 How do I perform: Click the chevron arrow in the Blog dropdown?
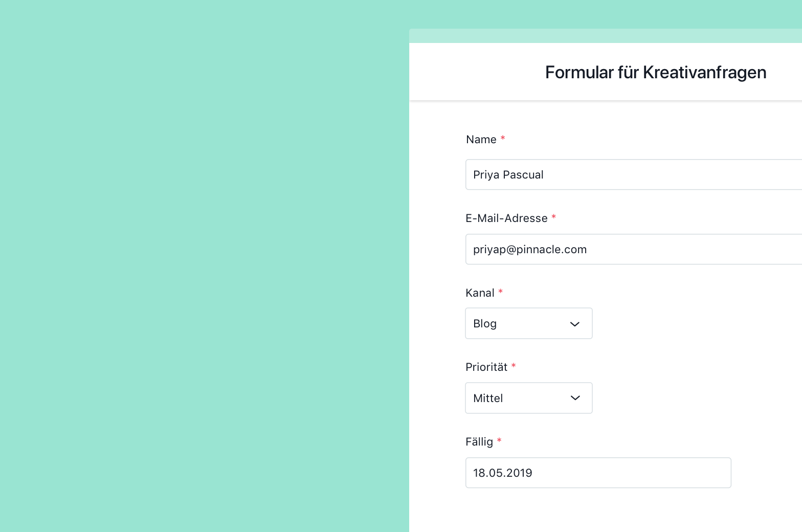pos(575,324)
